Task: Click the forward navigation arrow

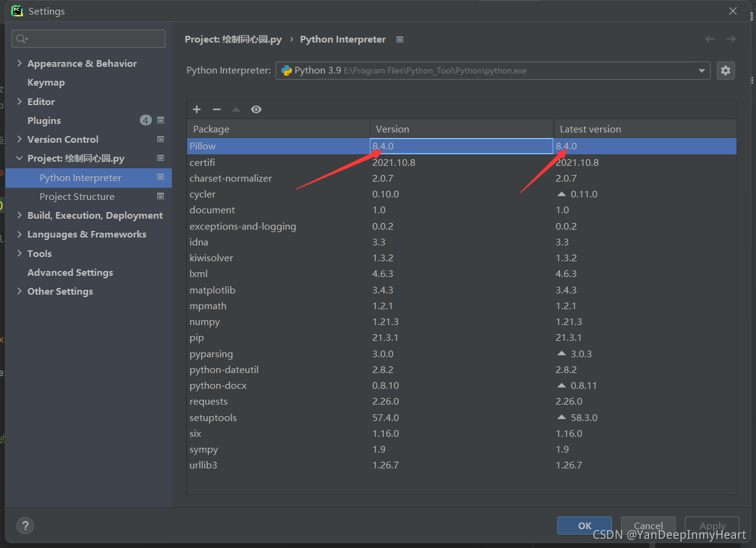Action: coord(730,39)
